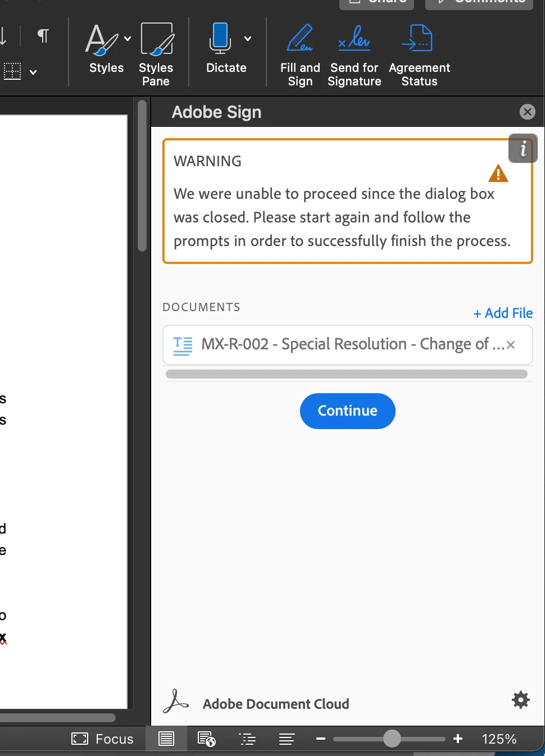Image resolution: width=545 pixels, height=756 pixels.
Task: Click the sort arrow icon
Action: click(x=3, y=36)
